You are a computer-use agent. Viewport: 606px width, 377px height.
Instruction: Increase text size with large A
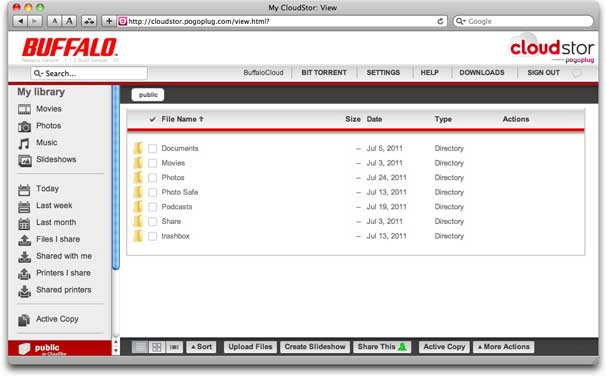[69, 21]
